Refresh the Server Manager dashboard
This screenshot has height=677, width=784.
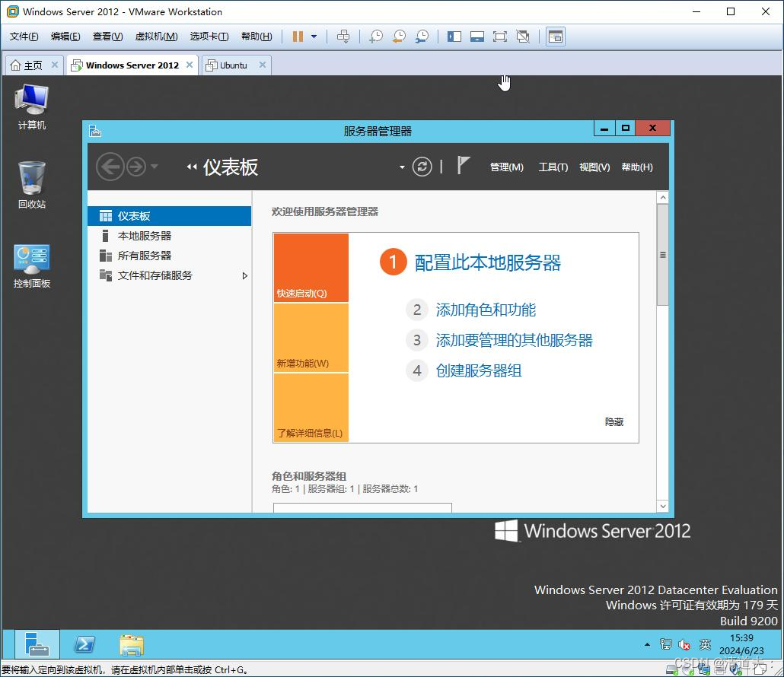point(422,167)
